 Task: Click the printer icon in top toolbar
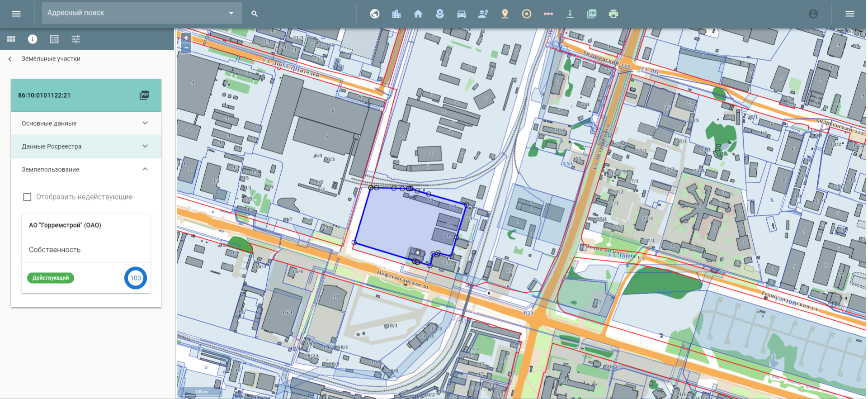(x=613, y=14)
